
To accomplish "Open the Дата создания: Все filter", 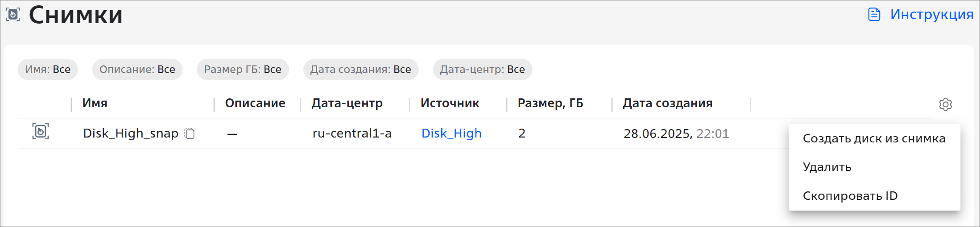I will click(x=360, y=69).
